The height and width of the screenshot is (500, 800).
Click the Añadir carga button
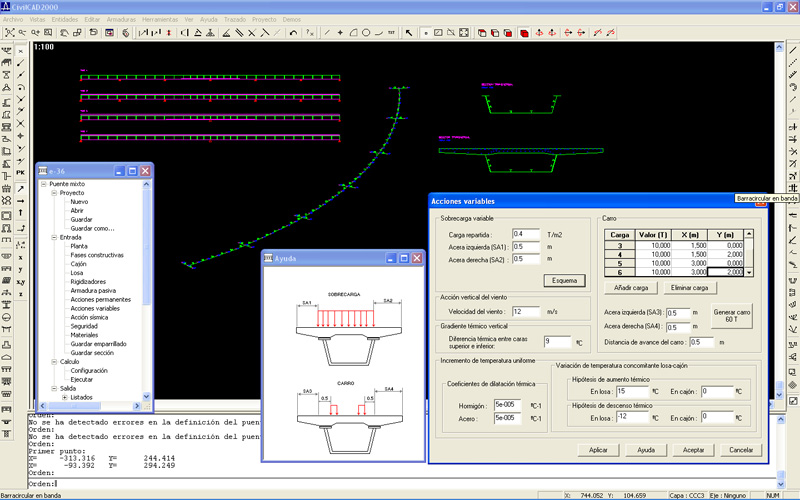629,288
